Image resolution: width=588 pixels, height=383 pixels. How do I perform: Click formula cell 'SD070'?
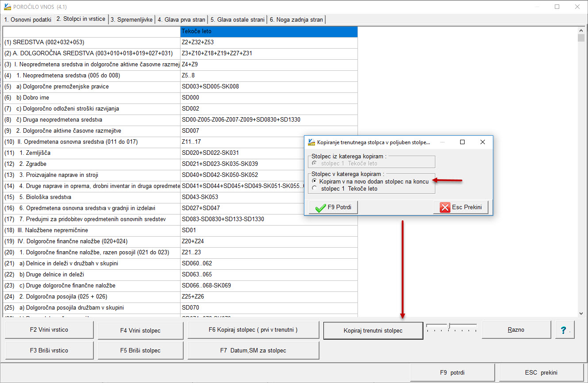pyautogui.click(x=269, y=308)
